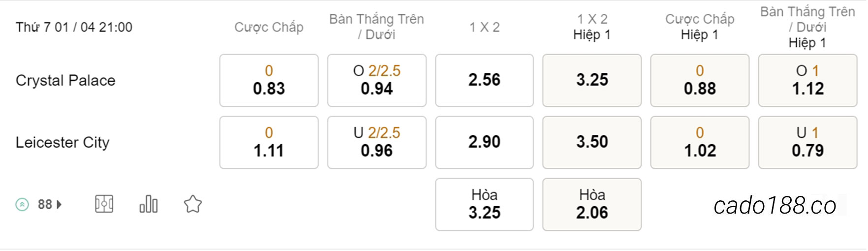
Task: Add match to favorites with star icon
Action: coord(192,204)
